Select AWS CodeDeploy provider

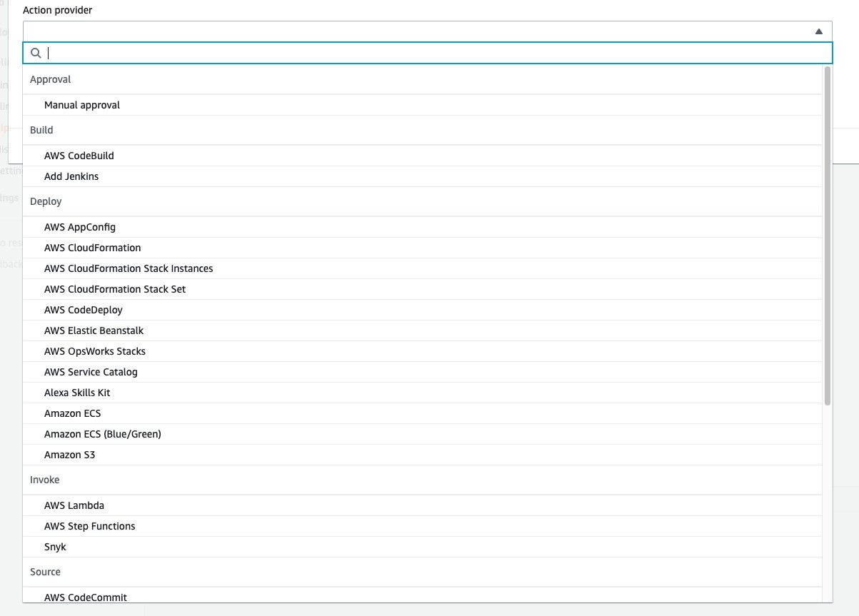click(x=423, y=310)
